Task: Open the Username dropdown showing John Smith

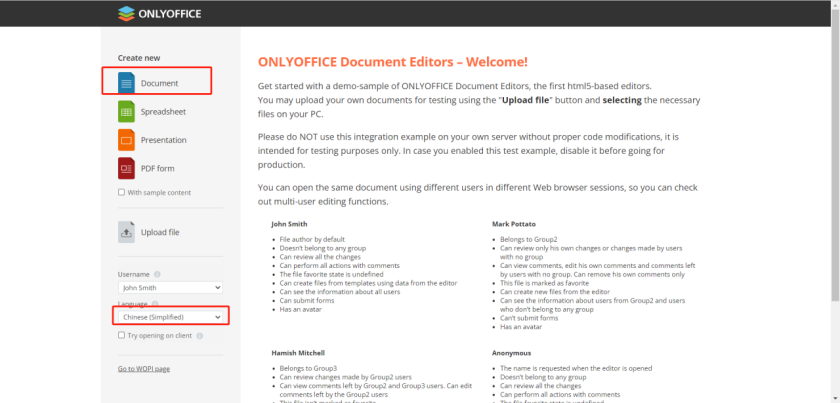Action: (x=170, y=288)
